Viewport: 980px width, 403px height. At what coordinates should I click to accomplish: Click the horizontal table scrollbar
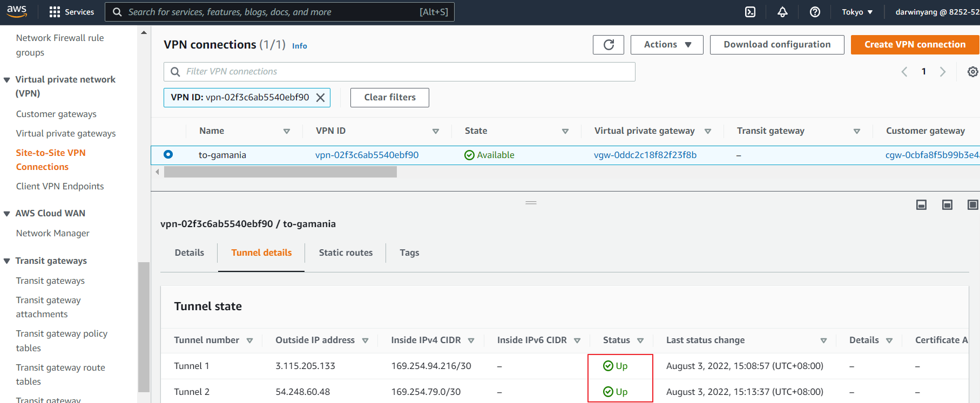pos(280,172)
